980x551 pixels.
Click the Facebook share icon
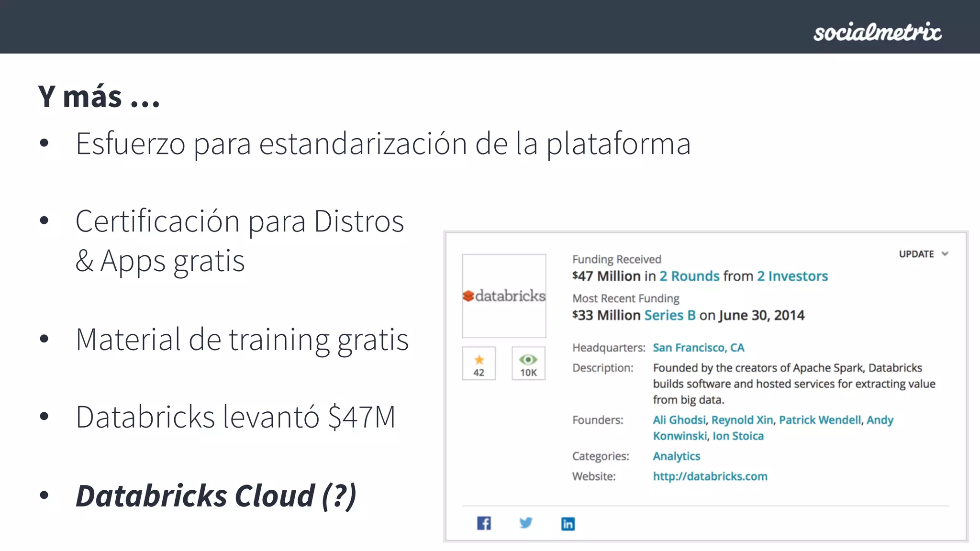[x=484, y=523]
